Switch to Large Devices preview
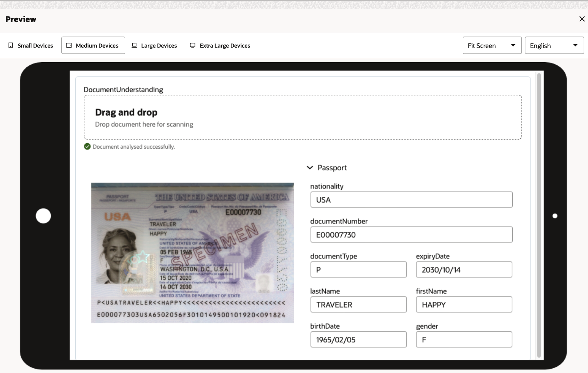This screenshot has width=588, height=373. [154, 46]
